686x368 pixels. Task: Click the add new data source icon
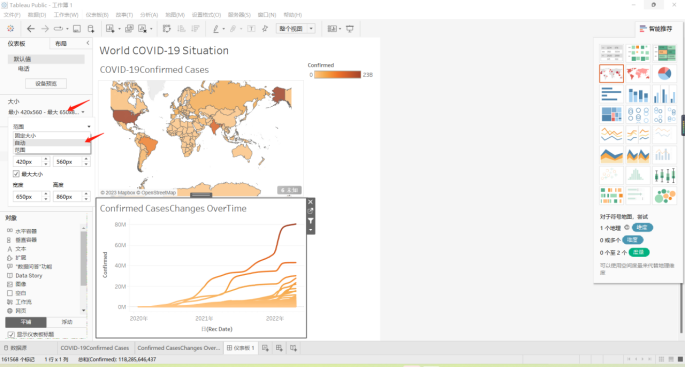[91, 29]
